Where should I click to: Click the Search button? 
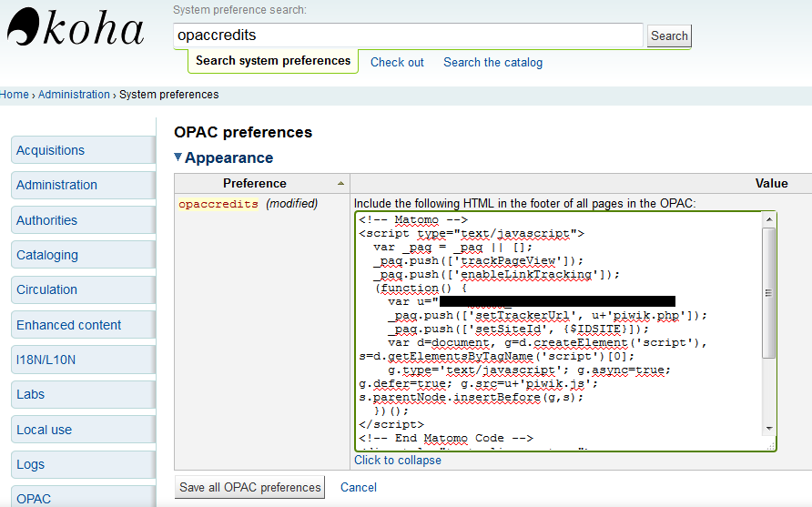[x=669, y=36]
